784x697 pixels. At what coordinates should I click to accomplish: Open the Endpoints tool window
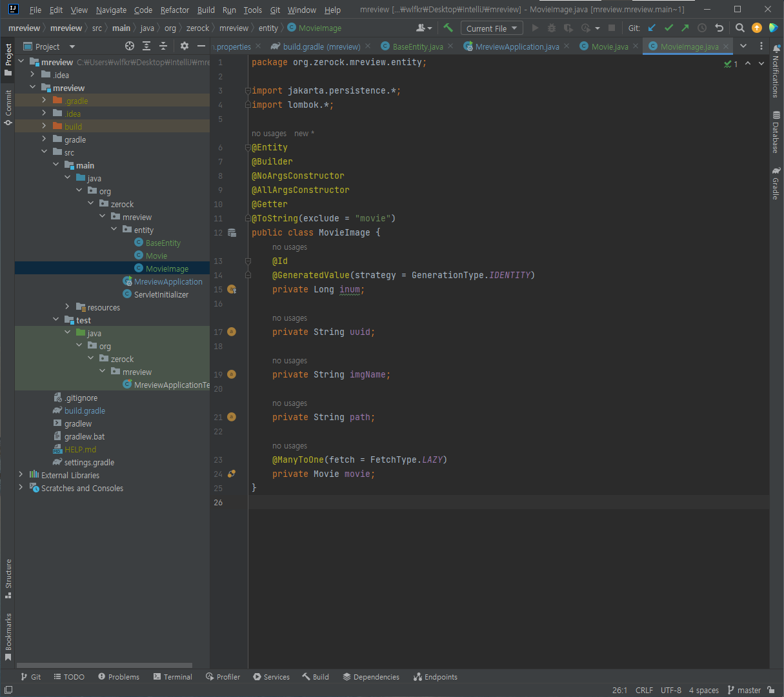click(x=436, y=677)
